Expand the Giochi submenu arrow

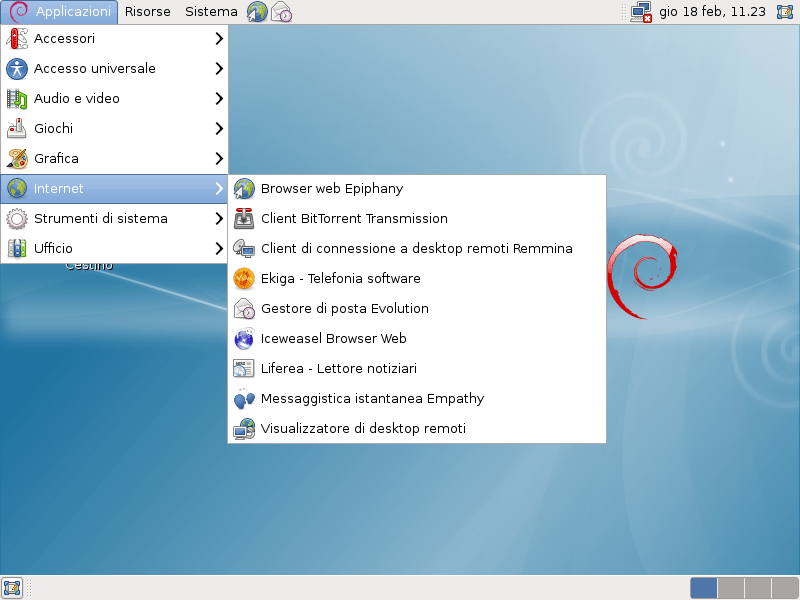tap(218, 128)
